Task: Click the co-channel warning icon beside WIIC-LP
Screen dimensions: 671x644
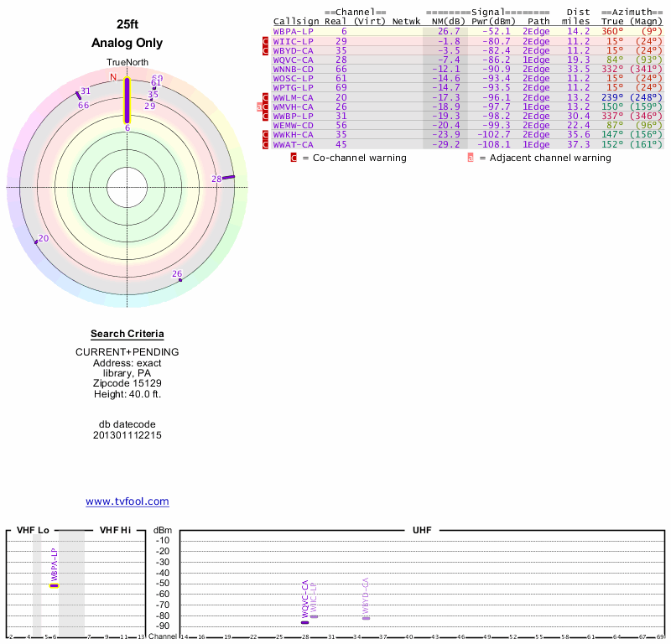Action: pos(266,41)
